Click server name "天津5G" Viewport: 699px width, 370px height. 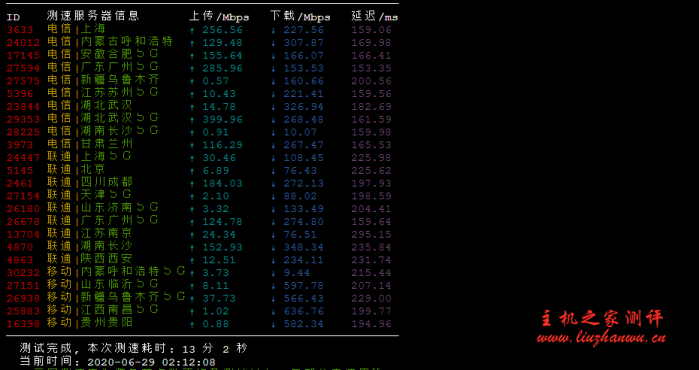pyautogui.click(x=106, y=195)
